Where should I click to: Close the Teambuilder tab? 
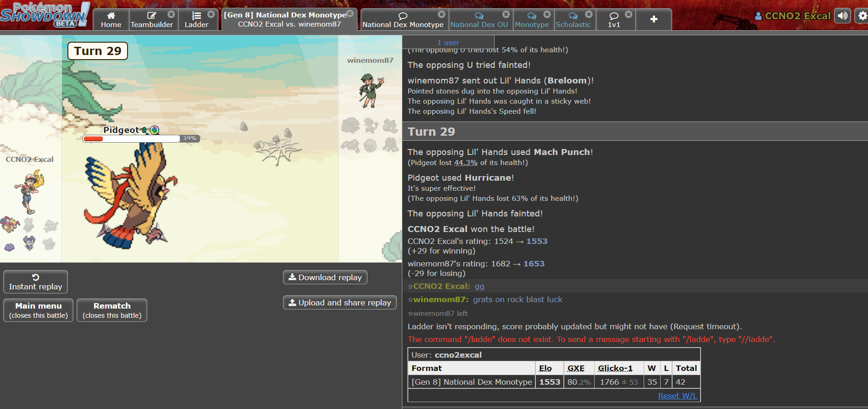[171, 14]
